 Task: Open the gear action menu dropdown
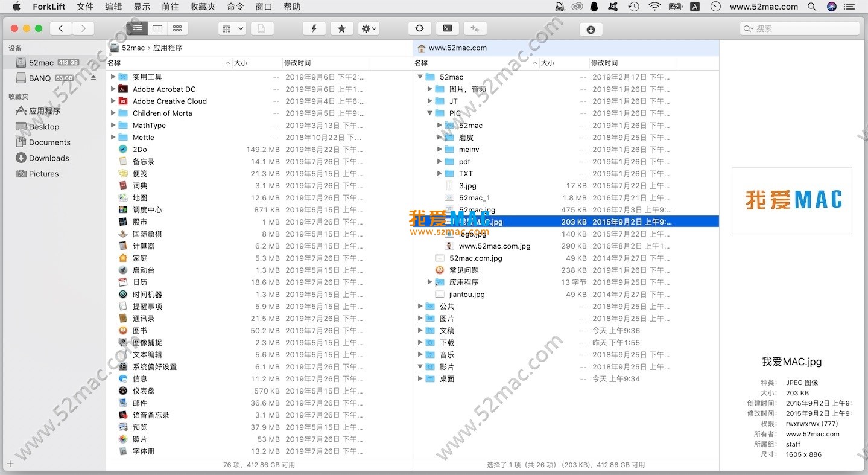368,28
